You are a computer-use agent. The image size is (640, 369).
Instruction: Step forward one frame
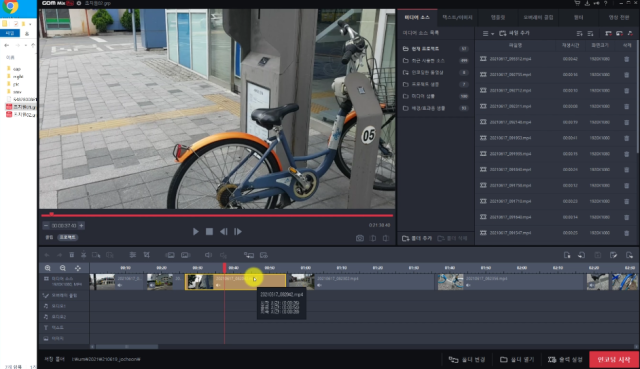(x=238, y=231)
